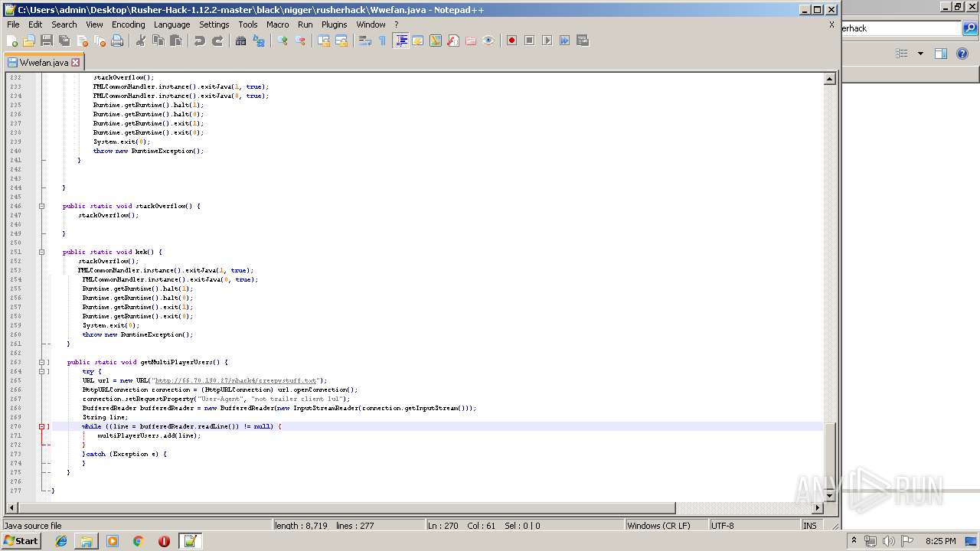Toggle file monitoring eye icon
Viewport: 980px width, 551px height.
488,41
